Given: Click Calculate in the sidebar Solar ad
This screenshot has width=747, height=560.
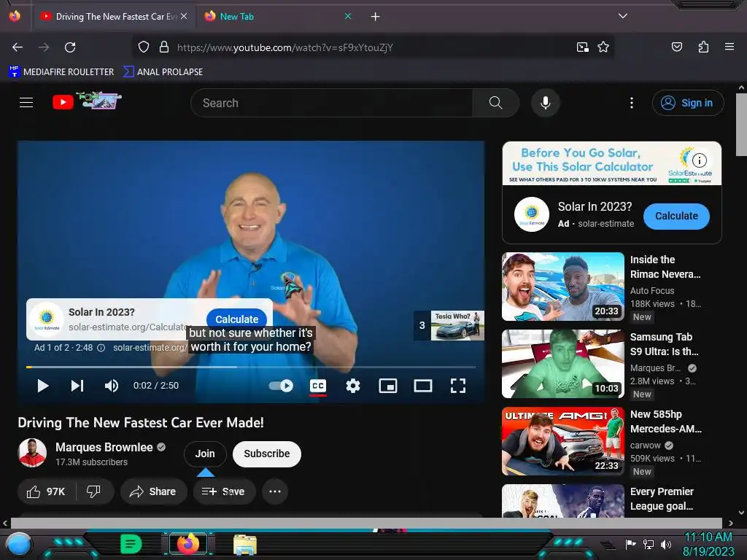Looking at the screenshot, I should pyautogui.click(x=676, y=216).
